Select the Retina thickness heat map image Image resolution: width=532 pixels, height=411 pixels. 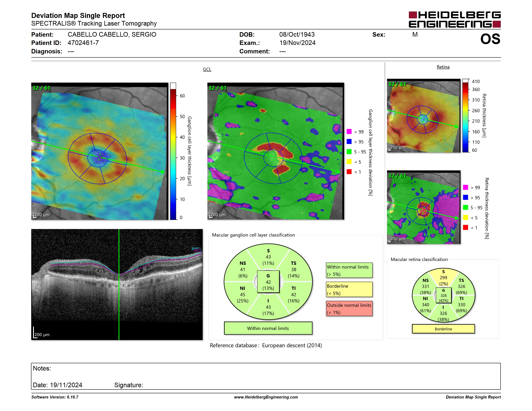(424, 116)
